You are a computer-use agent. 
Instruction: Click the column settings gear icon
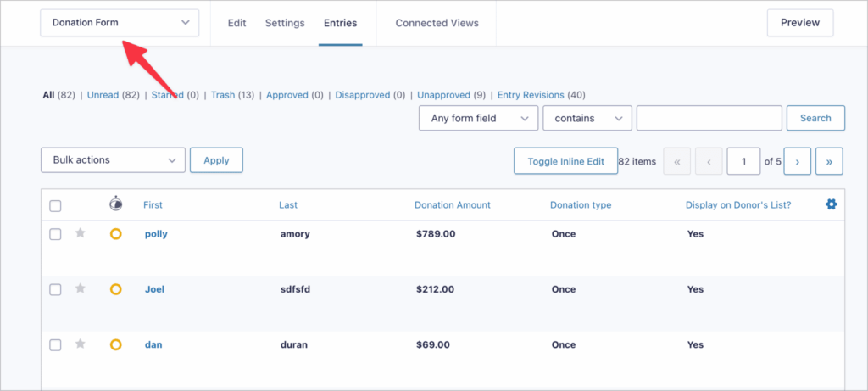tap(831, 204)
